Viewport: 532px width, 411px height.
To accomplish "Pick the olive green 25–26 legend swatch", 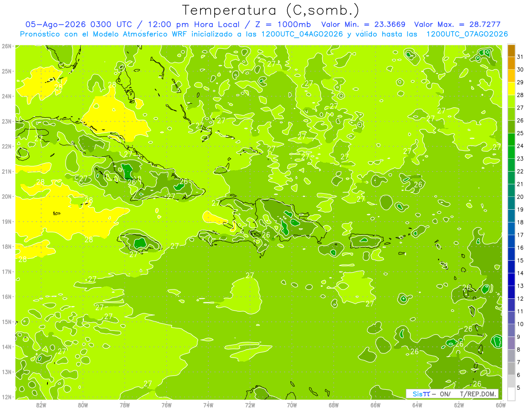I will [511, 127].
